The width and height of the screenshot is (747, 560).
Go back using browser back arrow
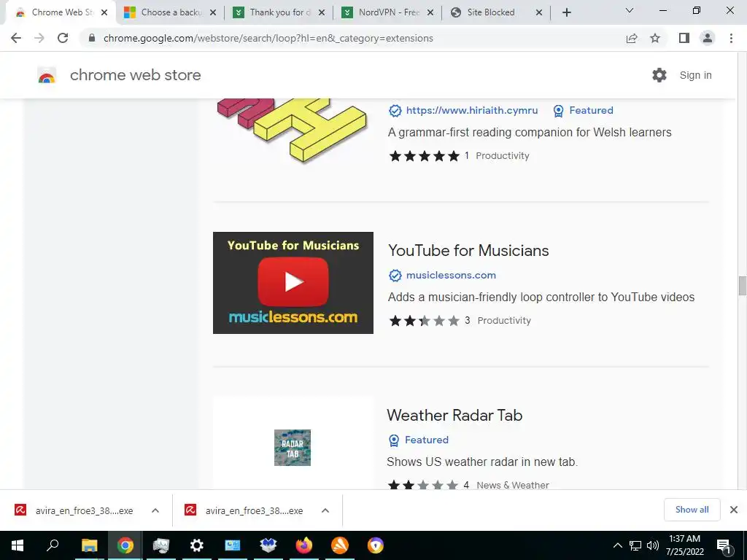16,38
